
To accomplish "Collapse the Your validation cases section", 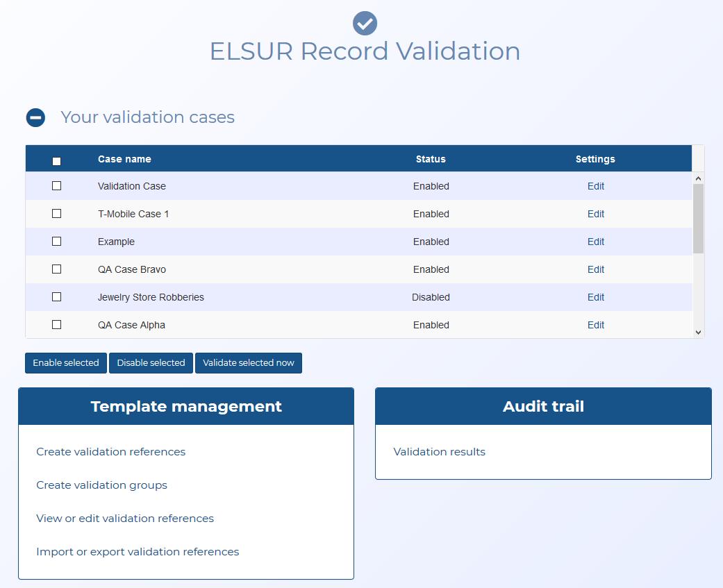I will (35, 118).
